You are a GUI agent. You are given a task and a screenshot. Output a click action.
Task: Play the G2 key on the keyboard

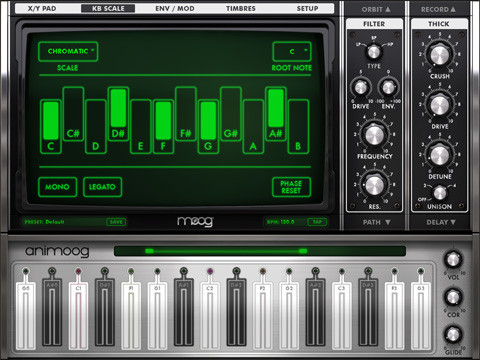(x=289, y=315)
